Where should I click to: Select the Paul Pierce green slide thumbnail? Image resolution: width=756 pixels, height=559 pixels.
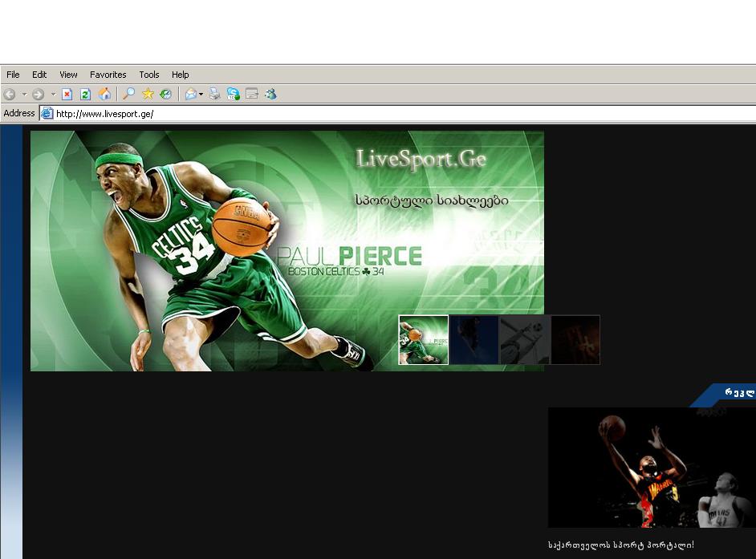423,340
